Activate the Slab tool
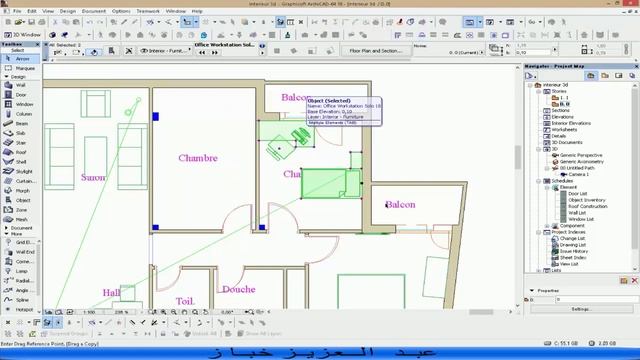This screenshot has width=640, height=360. pyautogui.click(x=20, y=133)
